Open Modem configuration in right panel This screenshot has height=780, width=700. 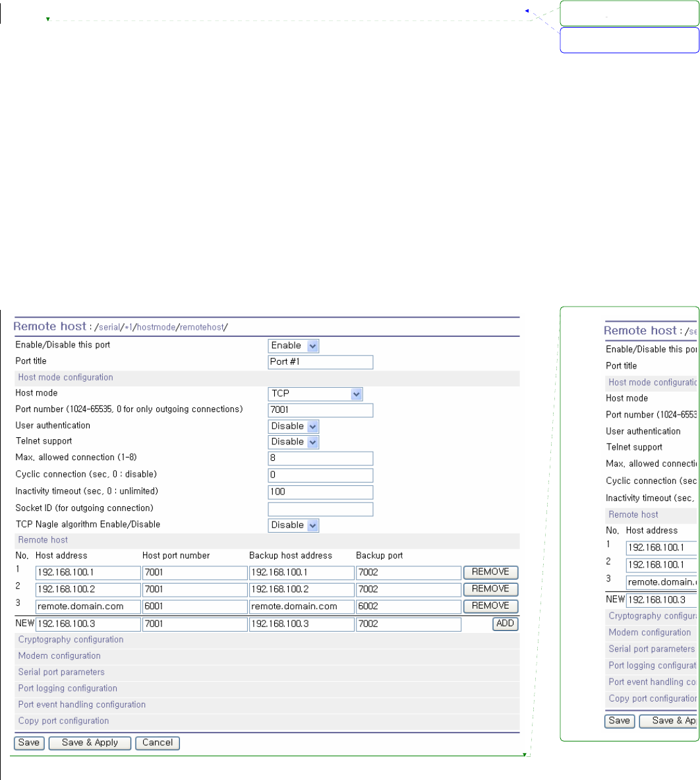(x=650, y=633)
